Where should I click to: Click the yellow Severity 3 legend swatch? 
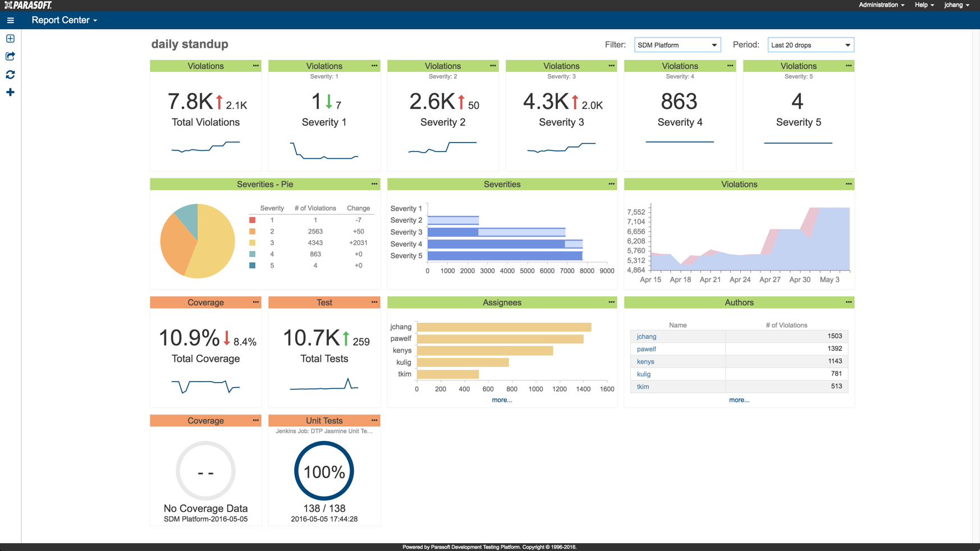pyautogui.click(x=253, y=243)
